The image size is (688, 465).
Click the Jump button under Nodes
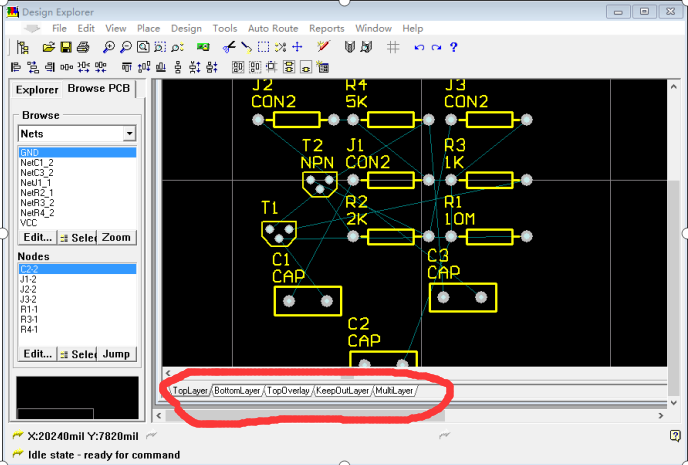pyautogui.click(x=116, y=354)
